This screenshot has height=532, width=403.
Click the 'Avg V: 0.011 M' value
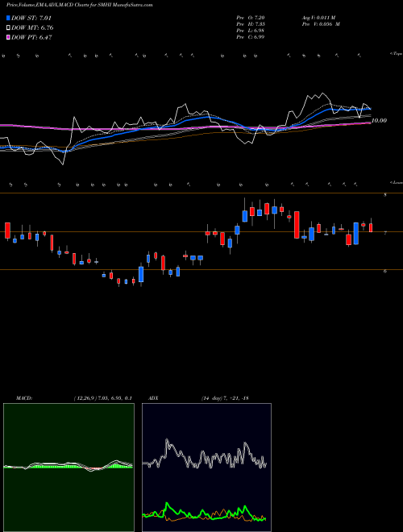[318, 17]
